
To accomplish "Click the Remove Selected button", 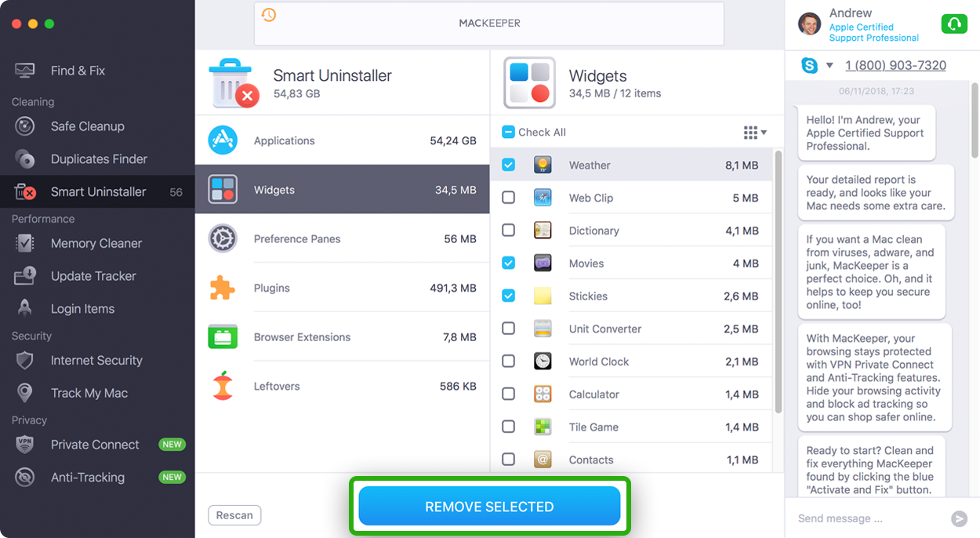I will 489,507.
